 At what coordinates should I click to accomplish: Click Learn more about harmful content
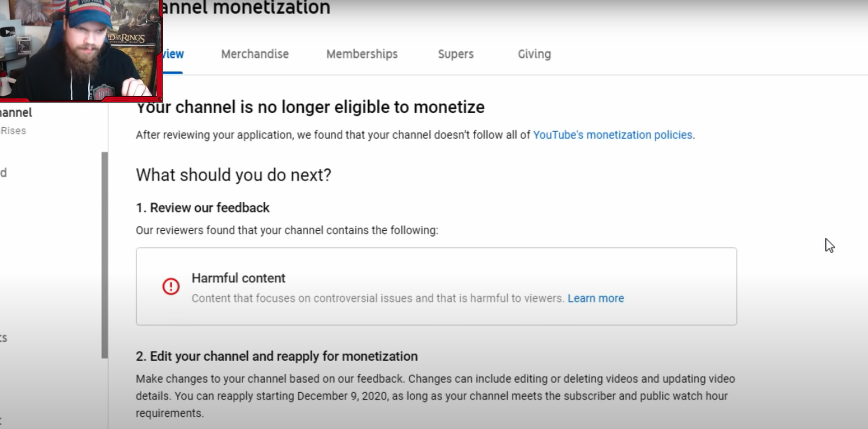[x=595, y=298]
